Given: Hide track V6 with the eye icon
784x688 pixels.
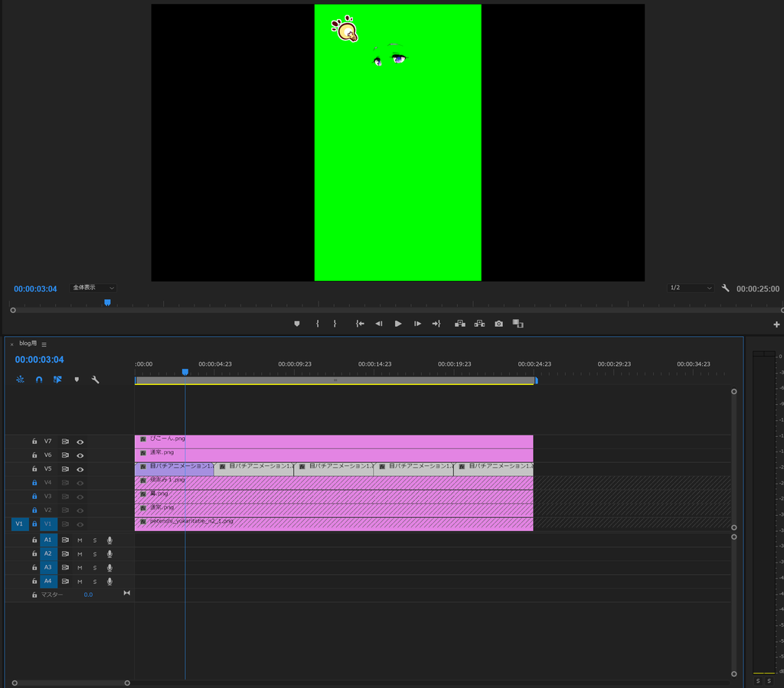Looking at the screenshot, I should pos(80,455).
